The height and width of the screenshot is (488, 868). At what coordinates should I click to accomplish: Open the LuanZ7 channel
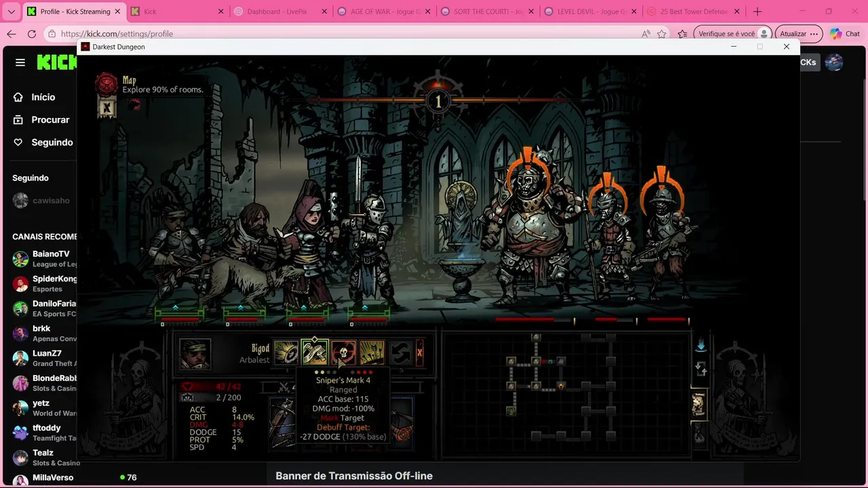[x=45, y=359]
